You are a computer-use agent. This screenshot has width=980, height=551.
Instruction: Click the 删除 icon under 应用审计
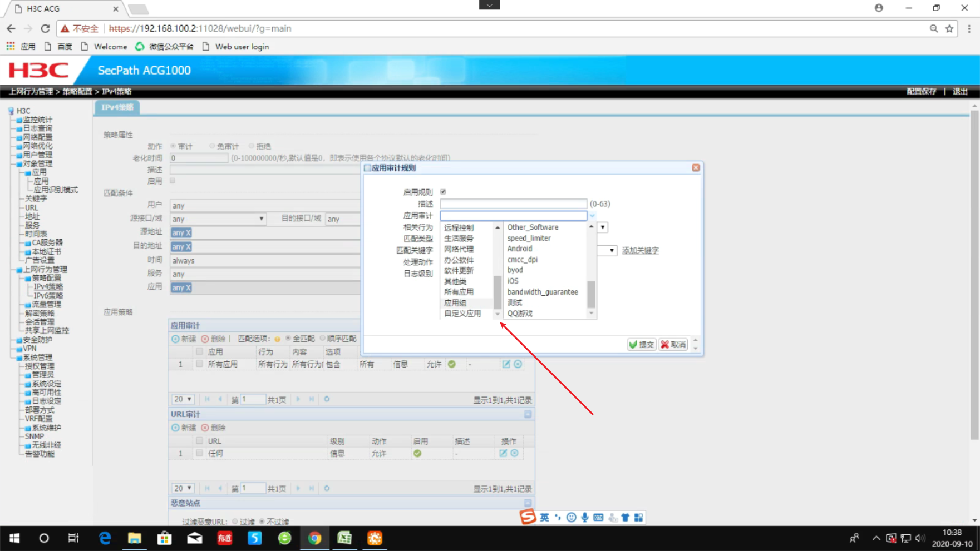pyautogui.click(x=205, y=339)
